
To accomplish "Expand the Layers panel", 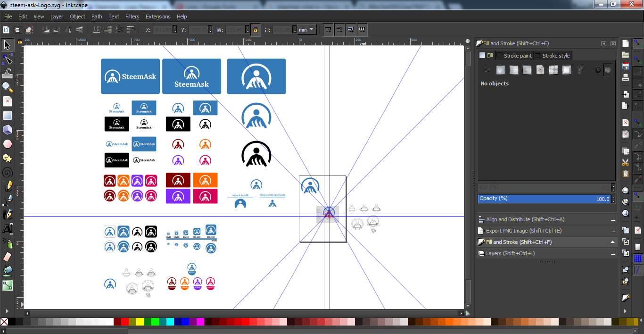I will [x=546, y=253].
